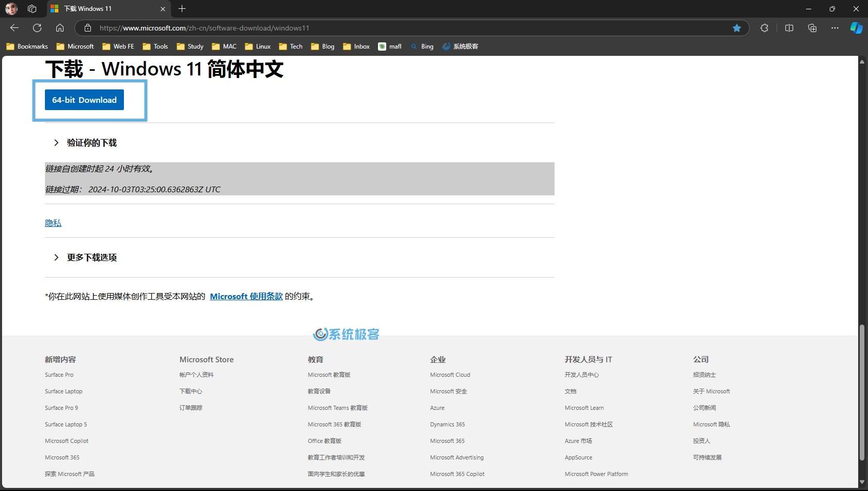Open 教育设备 link

pos(319,391)
